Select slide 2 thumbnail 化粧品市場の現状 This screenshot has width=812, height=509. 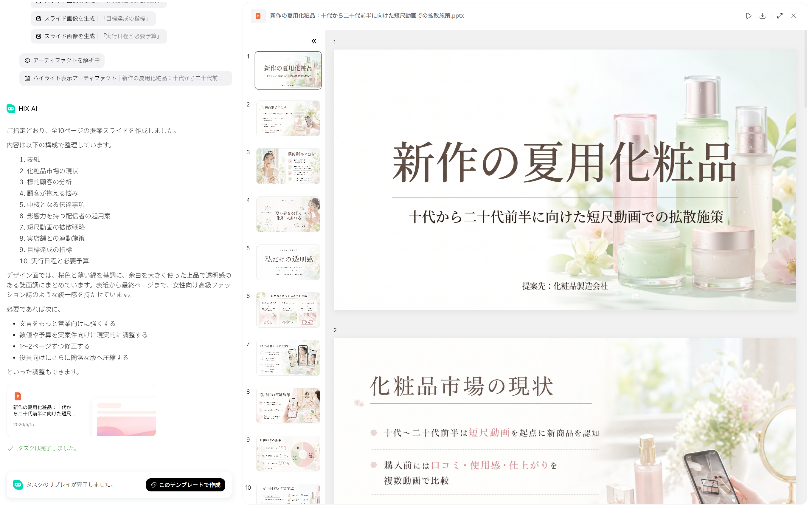point(288,118)
